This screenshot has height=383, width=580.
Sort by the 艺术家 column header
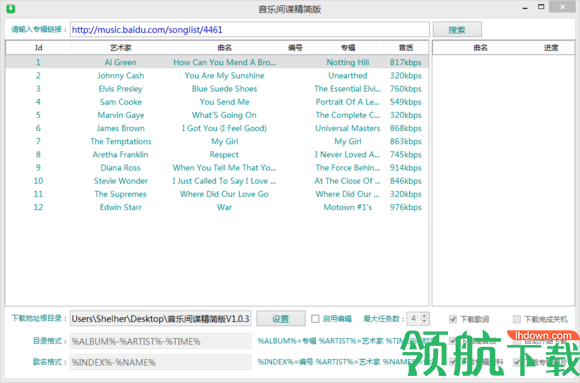pos(121,48)
